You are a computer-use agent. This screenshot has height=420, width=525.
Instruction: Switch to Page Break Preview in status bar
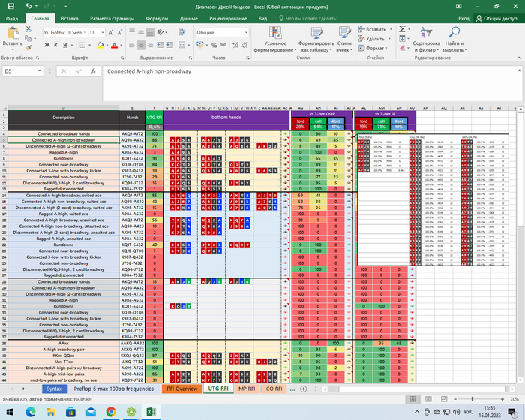click(444, 399)
